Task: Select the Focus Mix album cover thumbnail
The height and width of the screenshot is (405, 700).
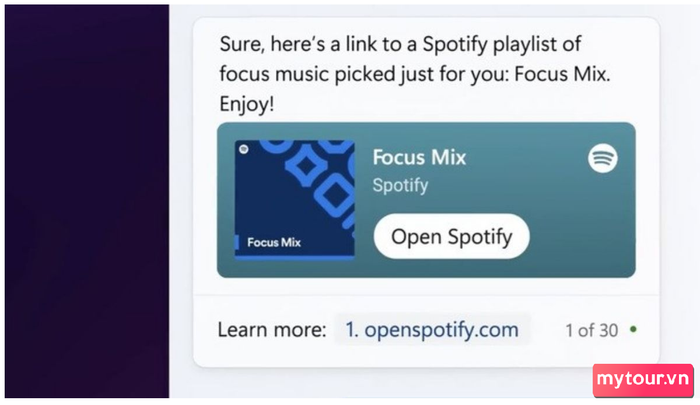Action: pos(295,200)
